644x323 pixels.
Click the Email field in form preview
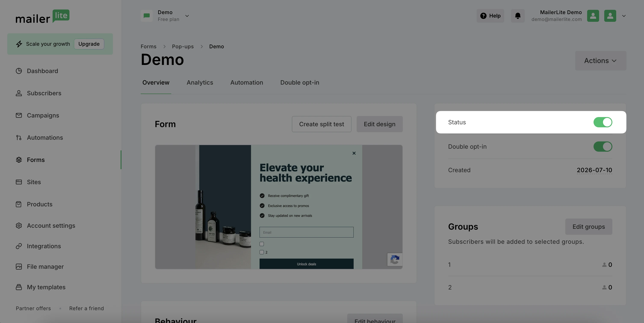pos(307,232)
